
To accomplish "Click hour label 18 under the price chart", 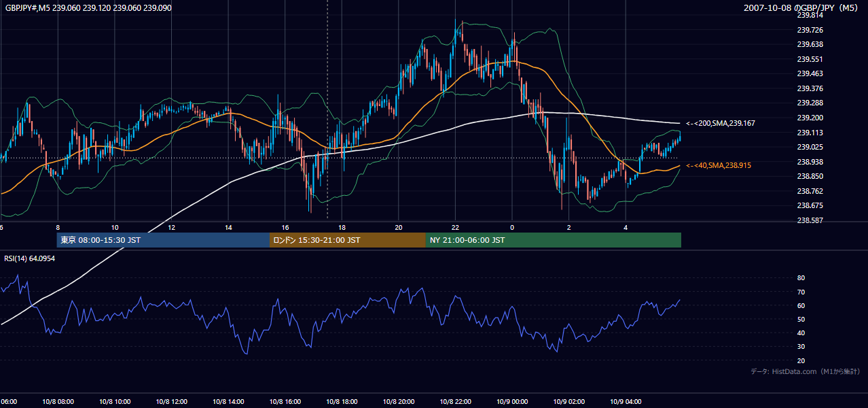I will click(x=342, y=227).
